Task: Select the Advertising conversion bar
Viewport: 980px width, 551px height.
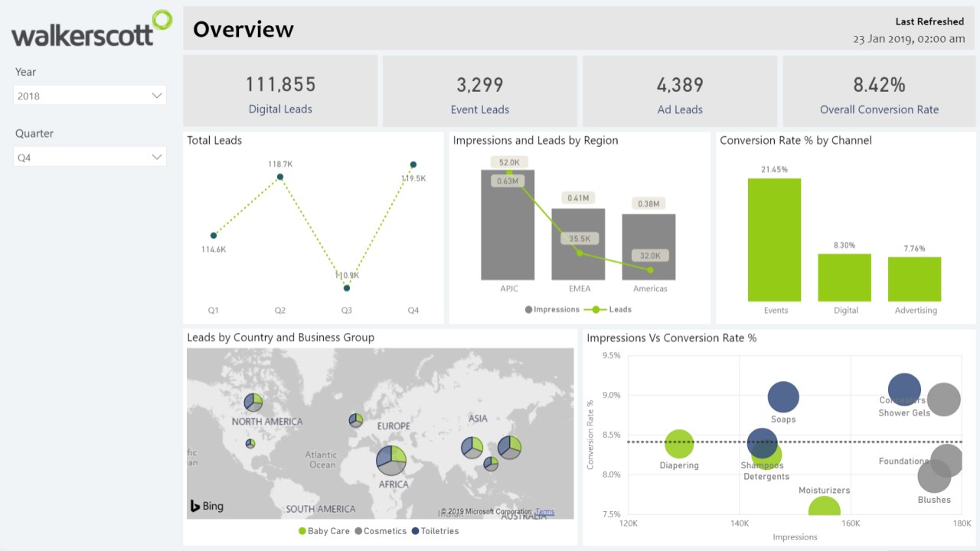Action: tap(915, 279)
